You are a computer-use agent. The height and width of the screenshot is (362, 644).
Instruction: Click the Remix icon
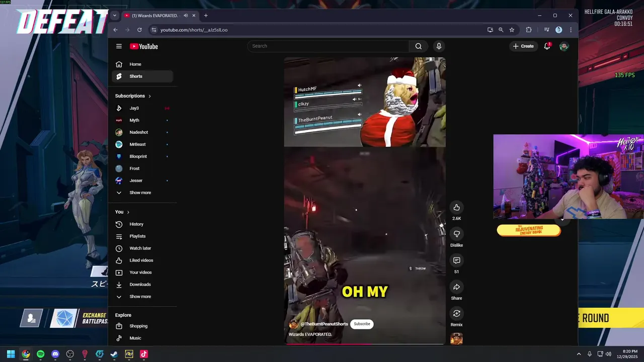click(x=456, y=314)
